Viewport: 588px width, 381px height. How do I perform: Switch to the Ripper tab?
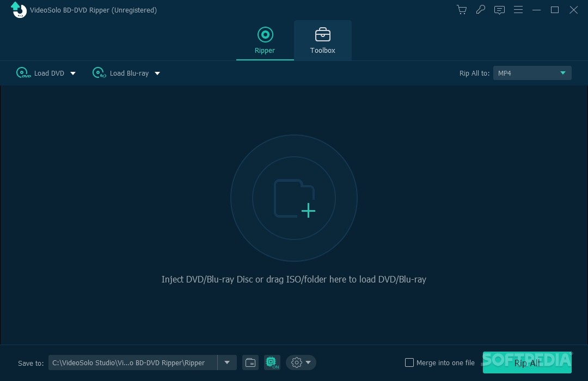pyautogui.click(x=265, y=40)
